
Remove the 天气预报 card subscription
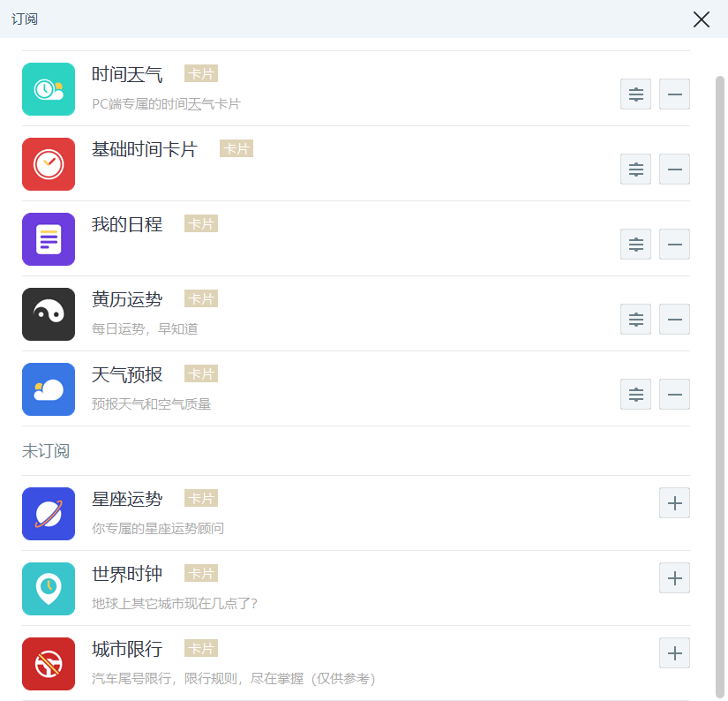pyautogui.click(x=674, y=394)
